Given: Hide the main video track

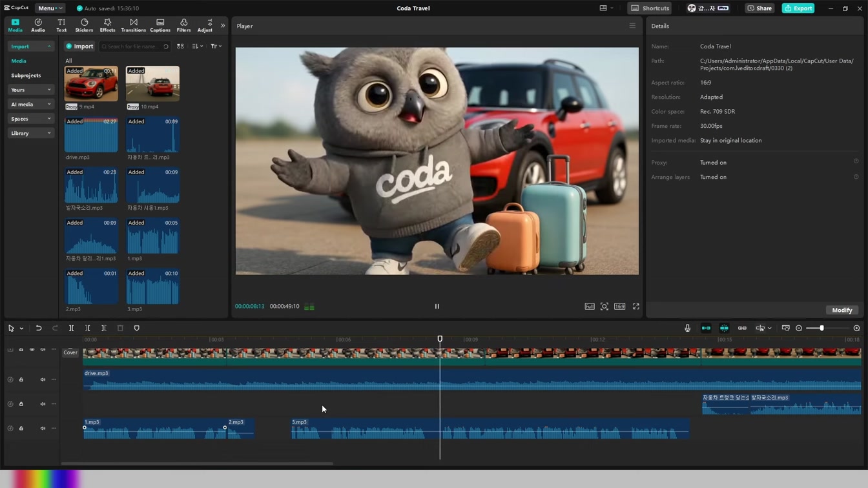Looking at the screenshot, I should (32, 349).
